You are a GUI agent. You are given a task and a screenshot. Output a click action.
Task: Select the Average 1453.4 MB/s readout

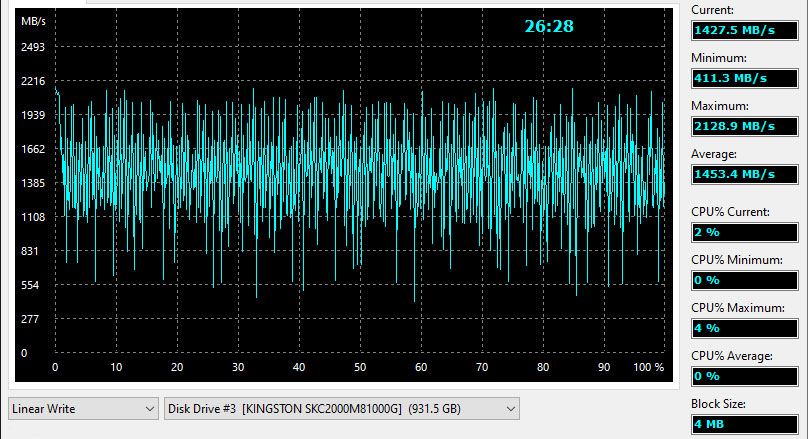click(745, 174)
